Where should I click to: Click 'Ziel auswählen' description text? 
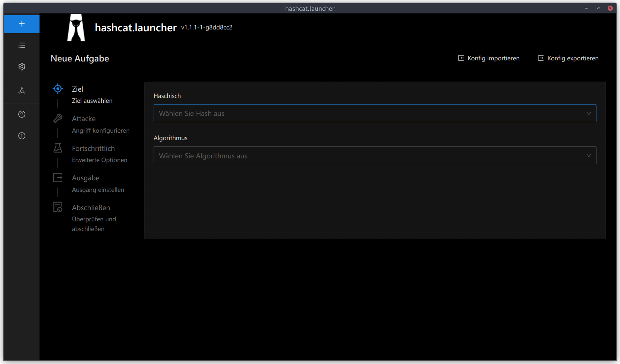click(x=92, y=101)
